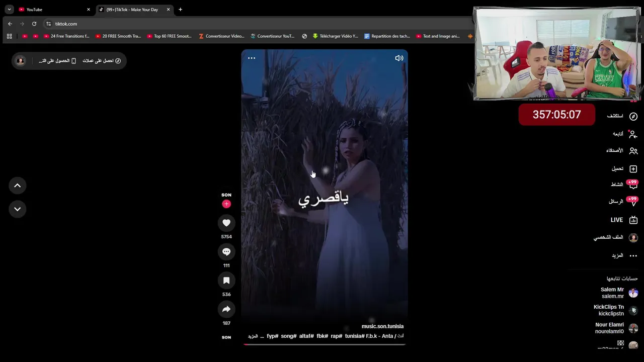Open the Convertisseur Video bookmark

coord(222,36)
